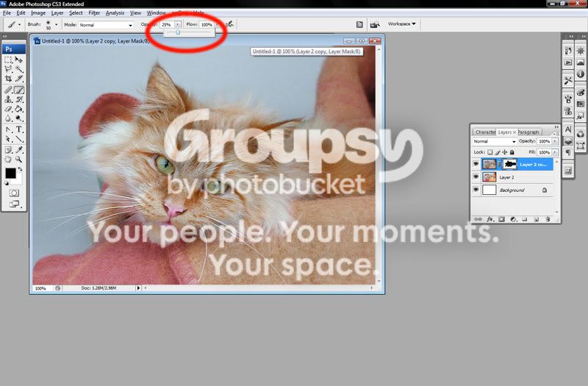
Task: Open the Layer menu
Action: pyautogui.click(x=57, y=12)
